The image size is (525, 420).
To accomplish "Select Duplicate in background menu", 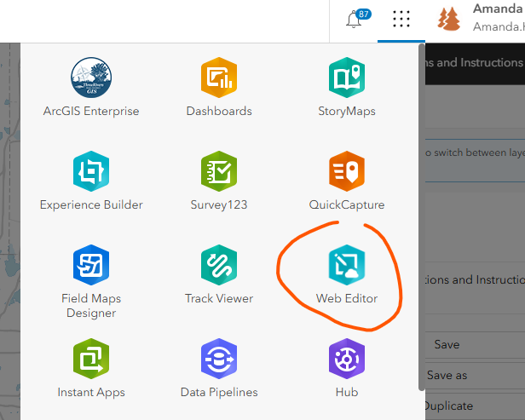I will click(x=448, y=406).
